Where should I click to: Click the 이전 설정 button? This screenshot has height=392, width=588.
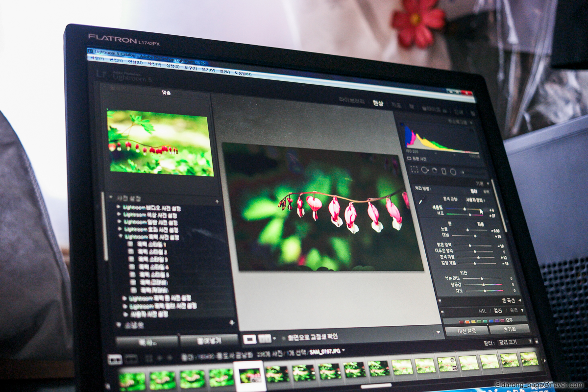[466, 331]
